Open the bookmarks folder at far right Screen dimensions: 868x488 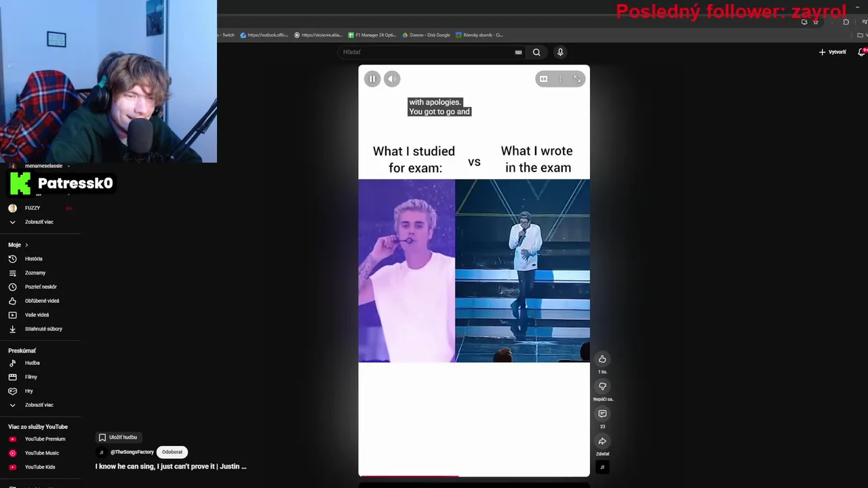click(862, 35)
